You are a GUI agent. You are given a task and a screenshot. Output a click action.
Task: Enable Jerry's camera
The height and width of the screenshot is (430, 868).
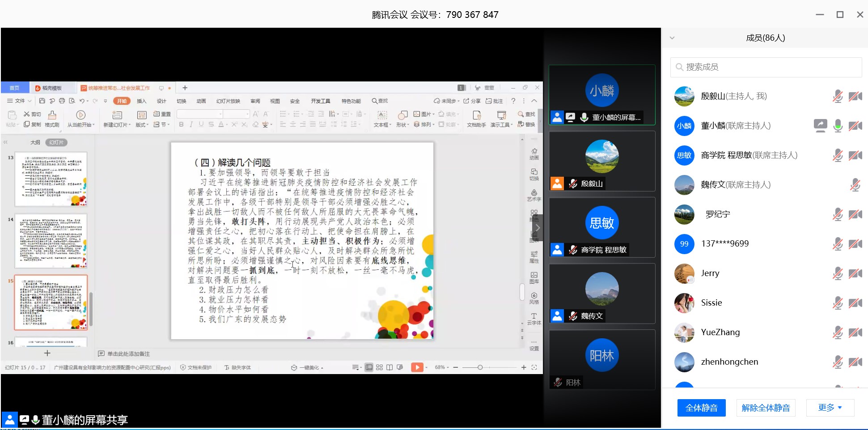coord(855,273)
